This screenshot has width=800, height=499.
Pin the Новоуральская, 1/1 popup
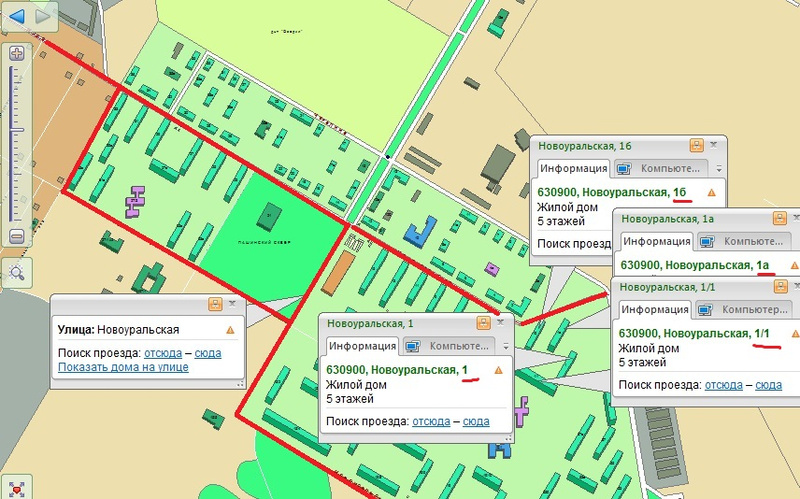pos(781,287)
